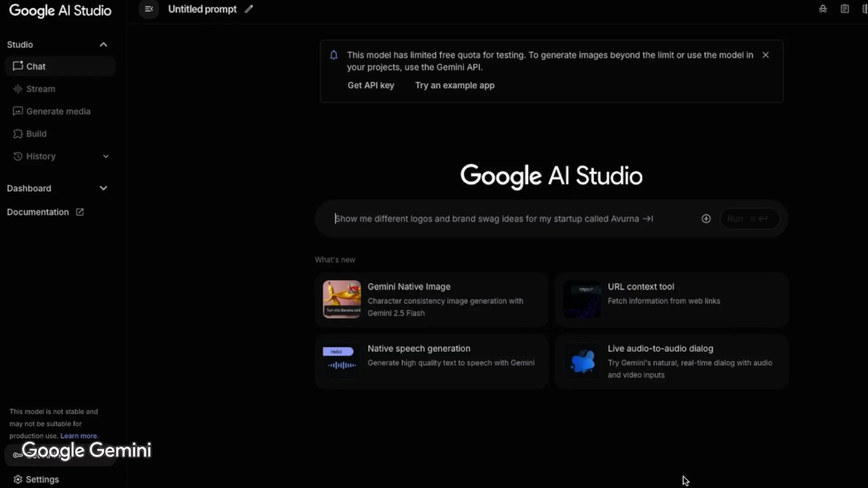
Task: Expand the Dashboard section
Action: click(103, 188)
